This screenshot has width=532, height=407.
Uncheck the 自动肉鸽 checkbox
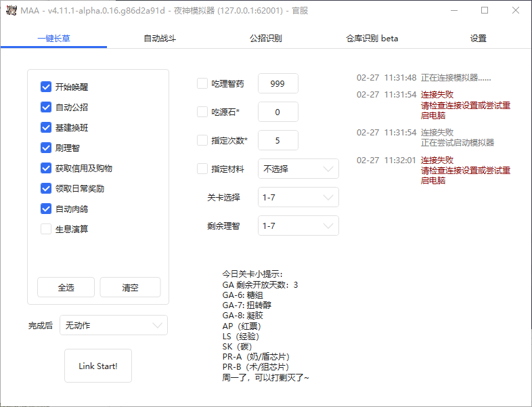[x=46, y=209]
